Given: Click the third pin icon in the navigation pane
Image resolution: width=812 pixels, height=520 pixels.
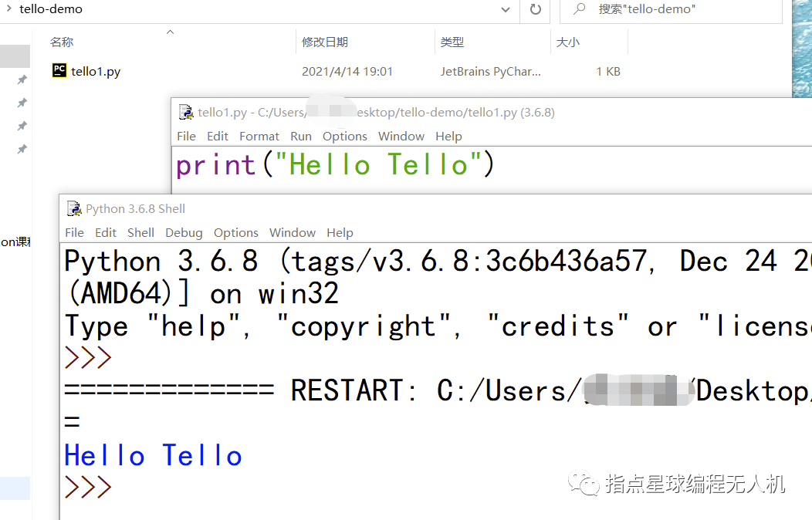Looking at the screenshot, I should (x=22, y=126).
